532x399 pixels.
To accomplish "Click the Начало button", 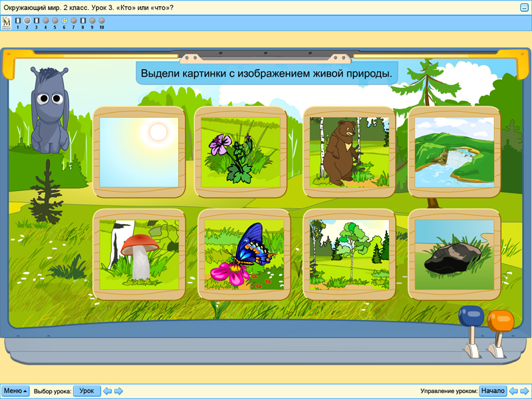I will coord(493,391).
